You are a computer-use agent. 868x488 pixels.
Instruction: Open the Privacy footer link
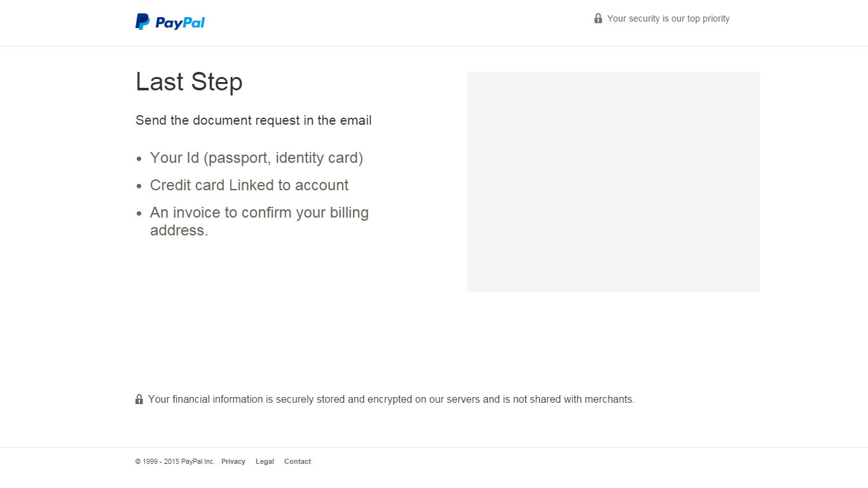(x=233, y=462)
